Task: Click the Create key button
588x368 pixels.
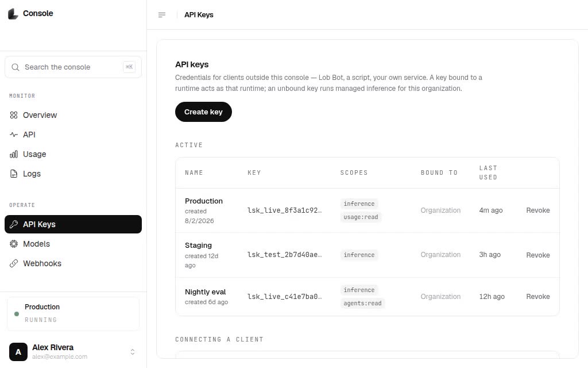Action: (203, 112)
